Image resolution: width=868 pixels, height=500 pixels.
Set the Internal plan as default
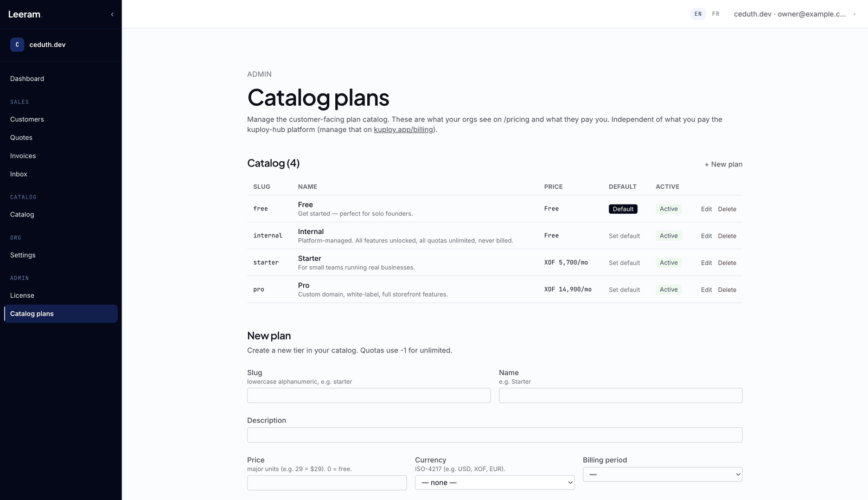click(x=624, y=236)
